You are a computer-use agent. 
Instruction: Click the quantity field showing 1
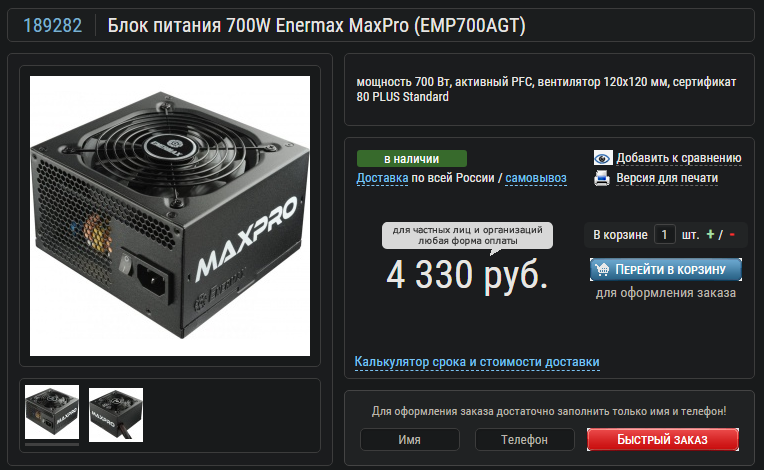point(664,235)
